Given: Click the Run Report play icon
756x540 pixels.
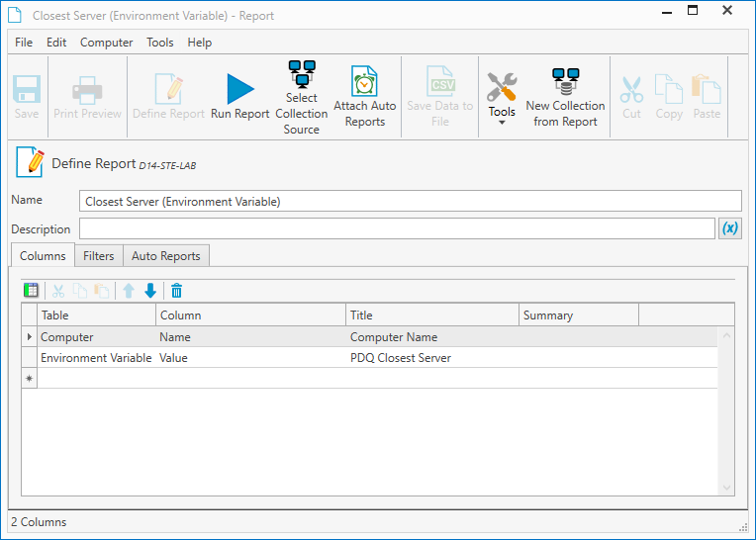Looking at the screenshot, I should tap(240, 89).
